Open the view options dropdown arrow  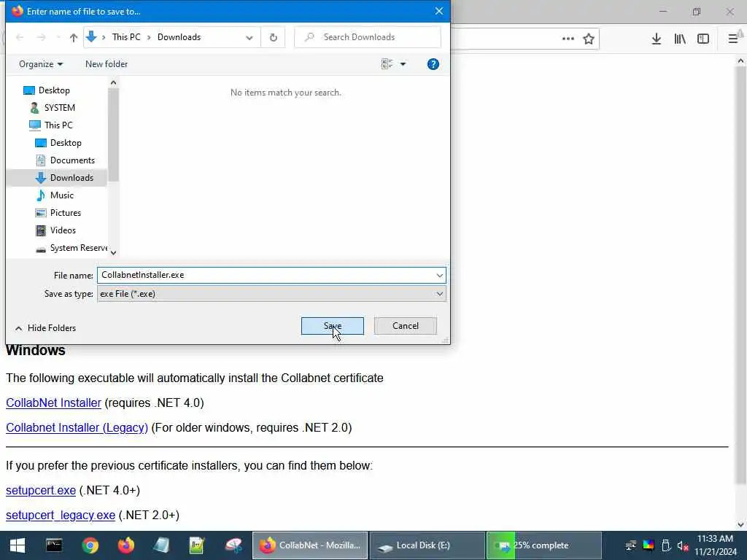(x=403, y=64)
